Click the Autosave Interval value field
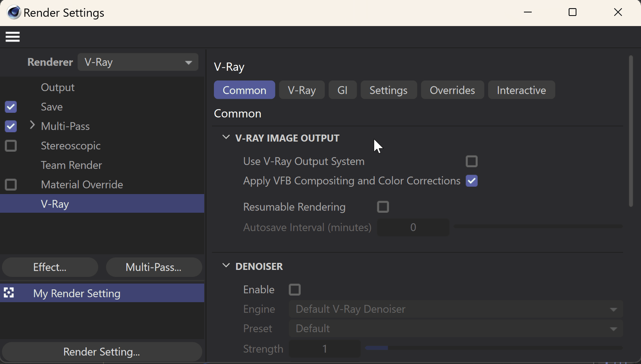Screen dimensions: 641x364 click(x=413, y=227)
